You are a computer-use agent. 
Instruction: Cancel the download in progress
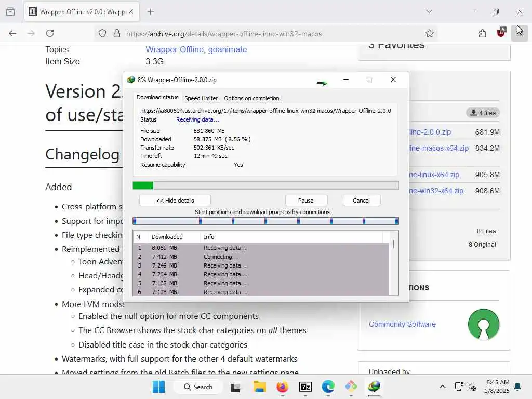[x=362, y=201]
